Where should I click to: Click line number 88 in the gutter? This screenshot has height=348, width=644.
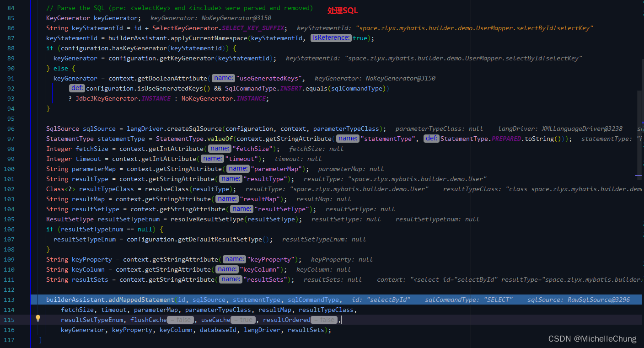[11, 48]
